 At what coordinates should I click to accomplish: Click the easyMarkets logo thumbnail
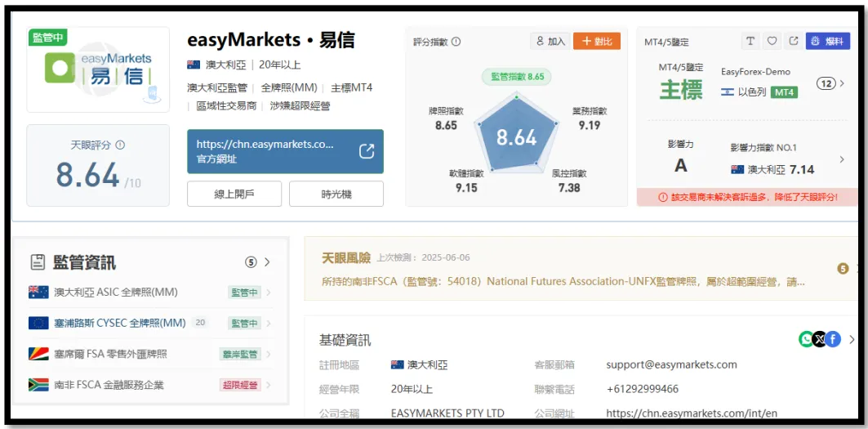click(x=98, y=69)
